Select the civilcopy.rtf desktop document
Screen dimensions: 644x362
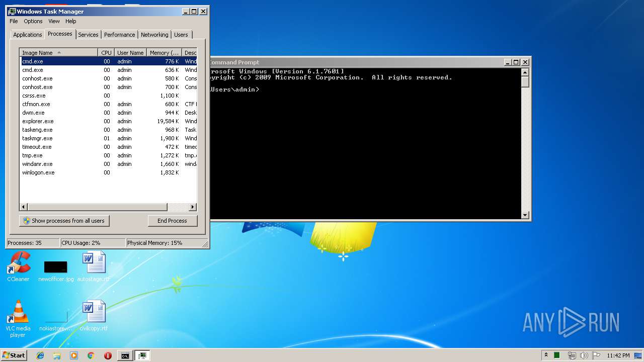94,316
